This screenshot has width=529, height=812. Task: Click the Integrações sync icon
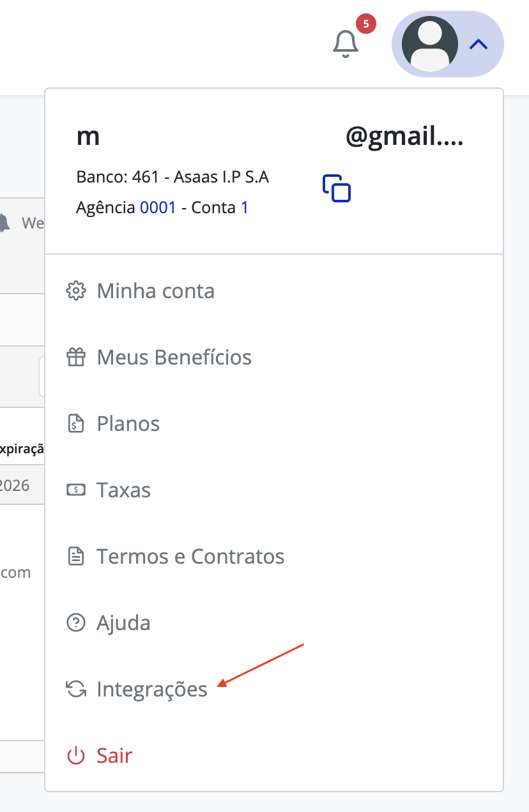pyautogui.click(x=76, y=689)
